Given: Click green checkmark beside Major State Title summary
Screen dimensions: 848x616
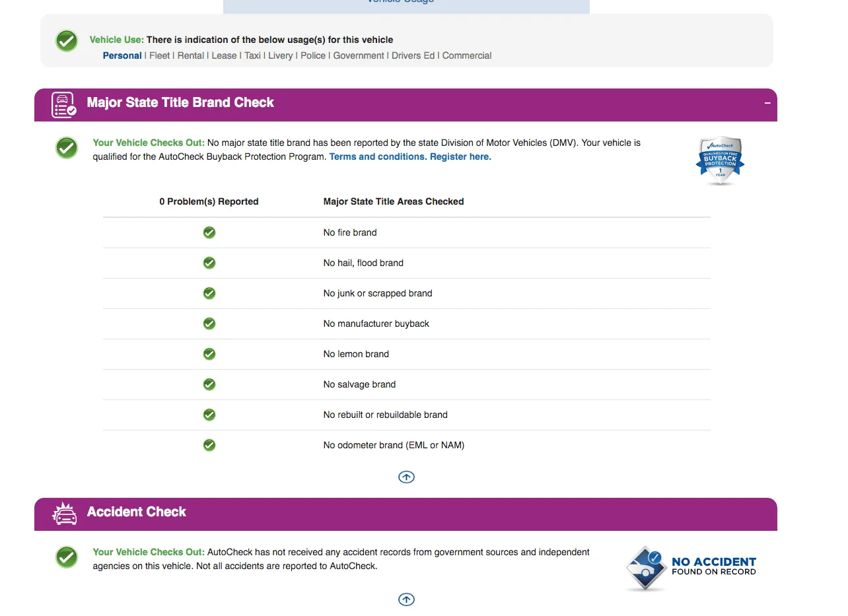Looking at the screenshot, I should tap(67, 148).
